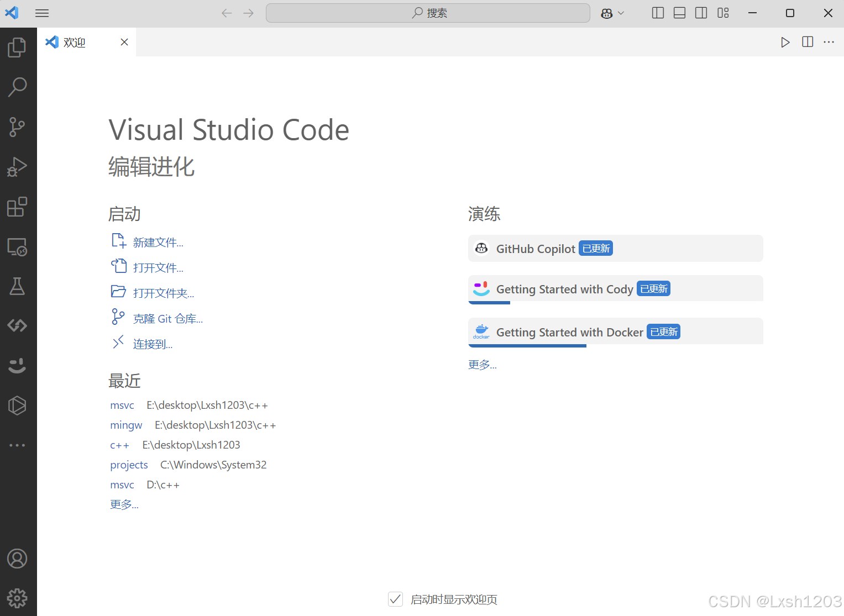
Task: Open the Explorer view in activity bar
Action: pyautogui.click(x=17, y=48)
